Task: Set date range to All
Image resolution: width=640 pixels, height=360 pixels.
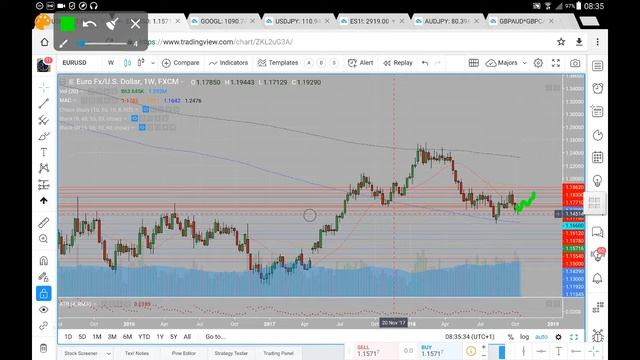Action: [x=187, y=337]
